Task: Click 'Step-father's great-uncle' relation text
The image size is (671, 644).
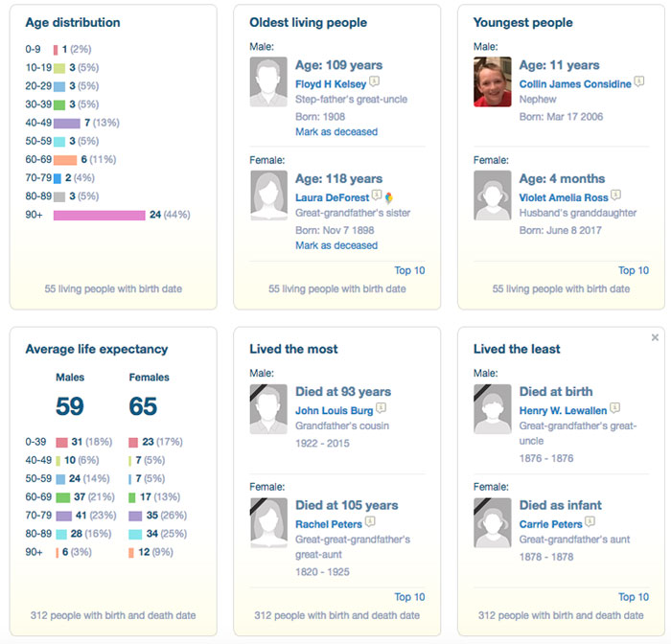Action: [x=352, y=100]
